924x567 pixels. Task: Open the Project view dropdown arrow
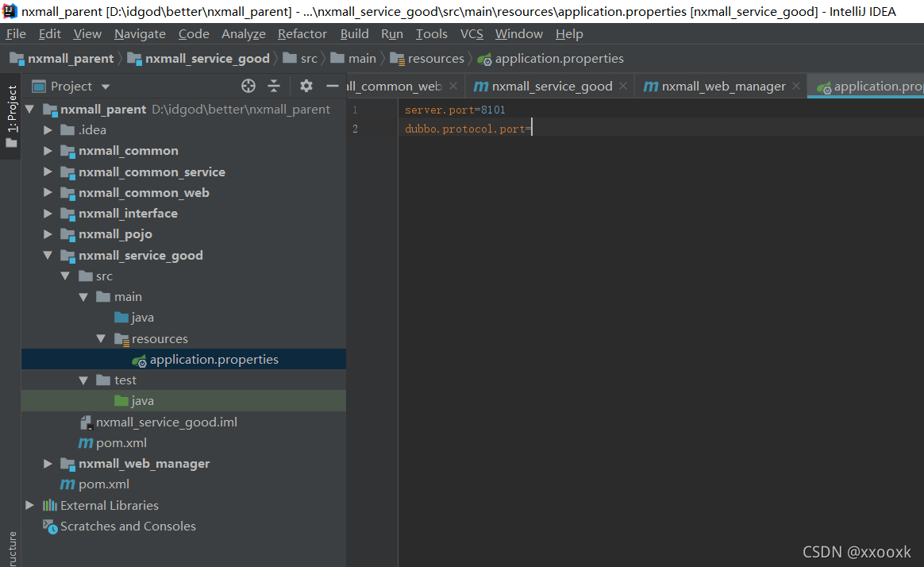click(x=106, y=87)
